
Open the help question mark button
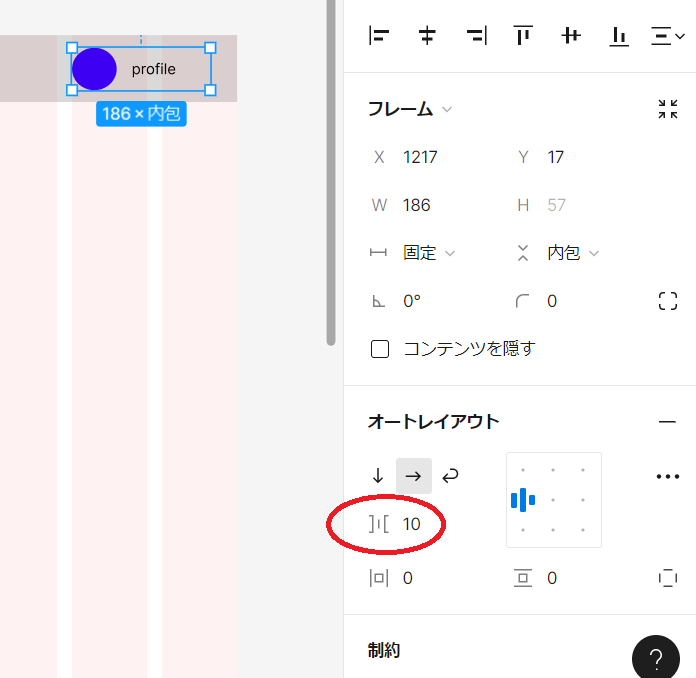[x=656, y=658]
